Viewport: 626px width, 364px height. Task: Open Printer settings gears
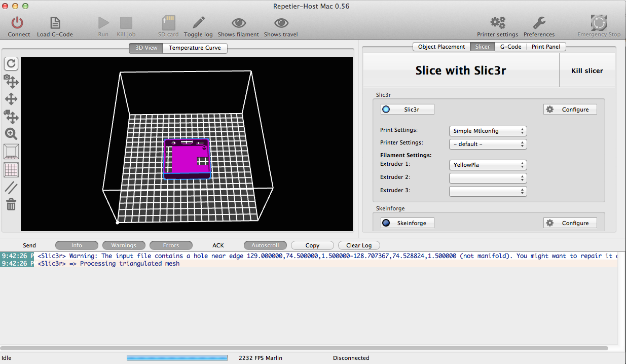click(x=497, y=23)
